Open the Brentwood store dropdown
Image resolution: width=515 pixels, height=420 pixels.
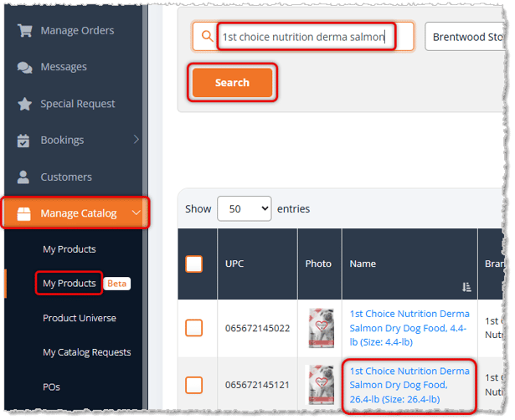coord(465,37)
